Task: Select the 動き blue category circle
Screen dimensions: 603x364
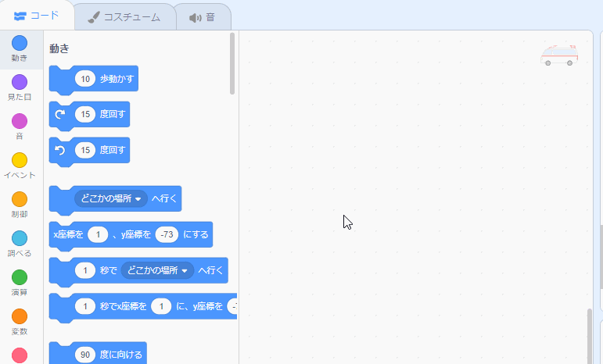Action: pyautogui.click(x=20, y=43)
